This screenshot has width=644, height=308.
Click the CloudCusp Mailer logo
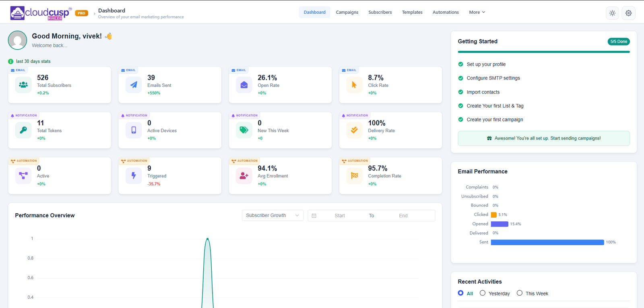[41, 13]
